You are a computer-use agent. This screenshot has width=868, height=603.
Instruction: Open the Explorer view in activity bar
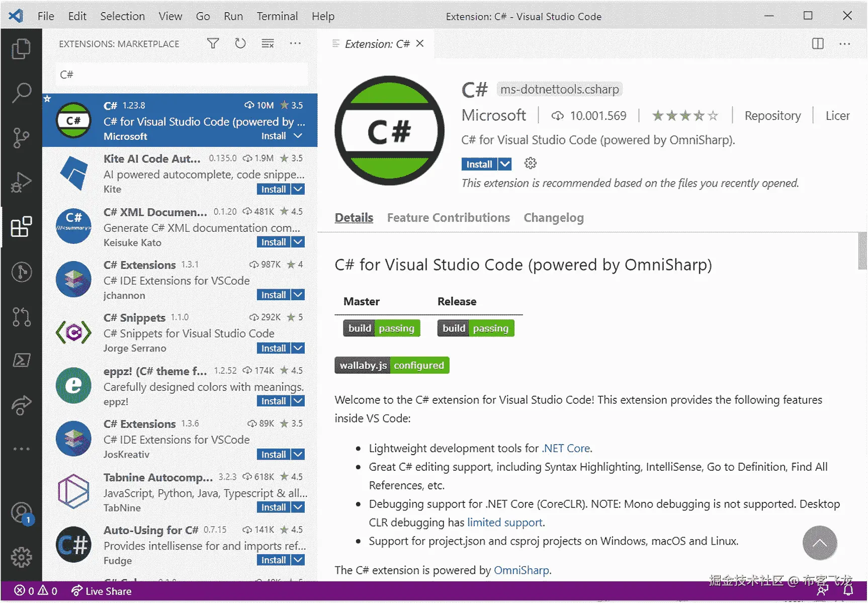pyautogui.click(x=21, y=49)
